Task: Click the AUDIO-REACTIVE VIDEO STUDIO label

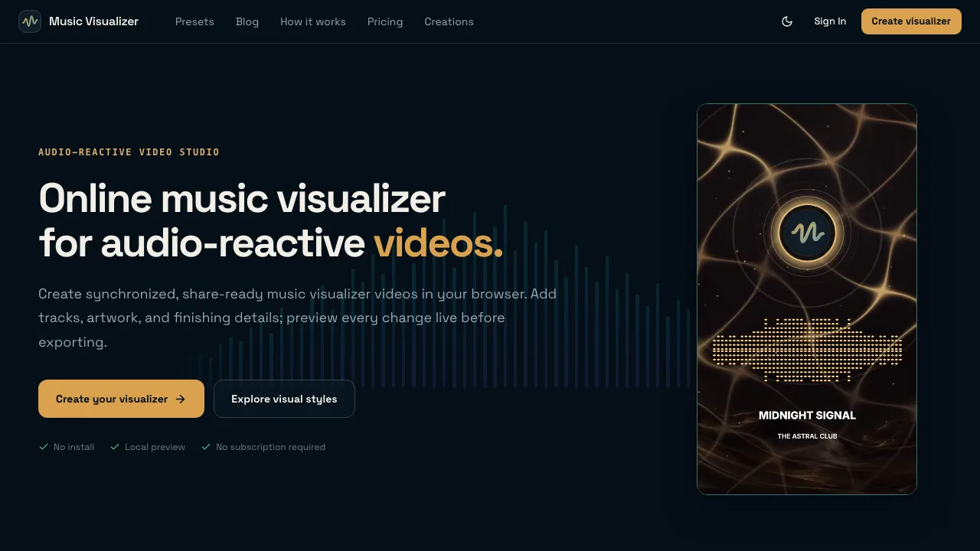Action: coord(129,152)
